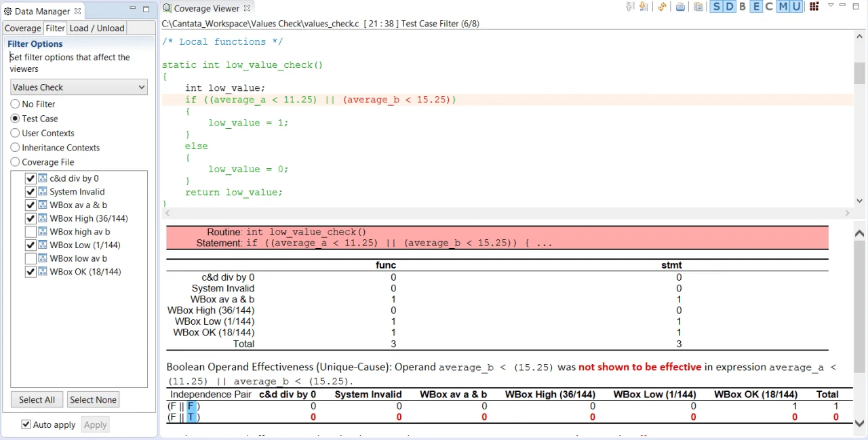868x440 pixels.
Task: Click the WBox Low (1/144) table row label
Action: click(x=214, y=321)
